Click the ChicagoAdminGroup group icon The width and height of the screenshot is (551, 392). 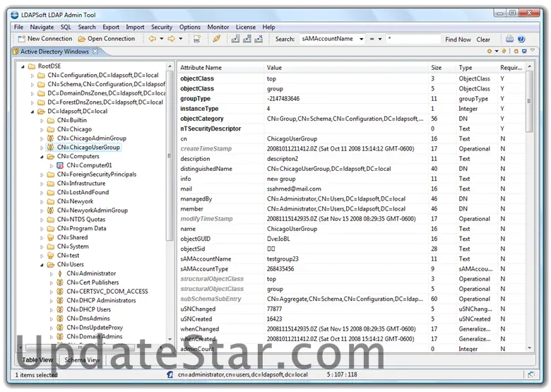coord(50,138)
